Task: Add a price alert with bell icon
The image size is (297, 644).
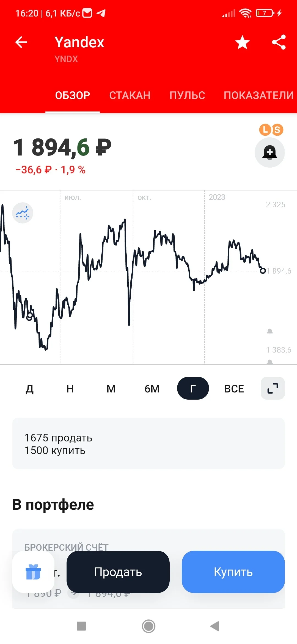Action: pyautogui.click(x=270, y=152)
